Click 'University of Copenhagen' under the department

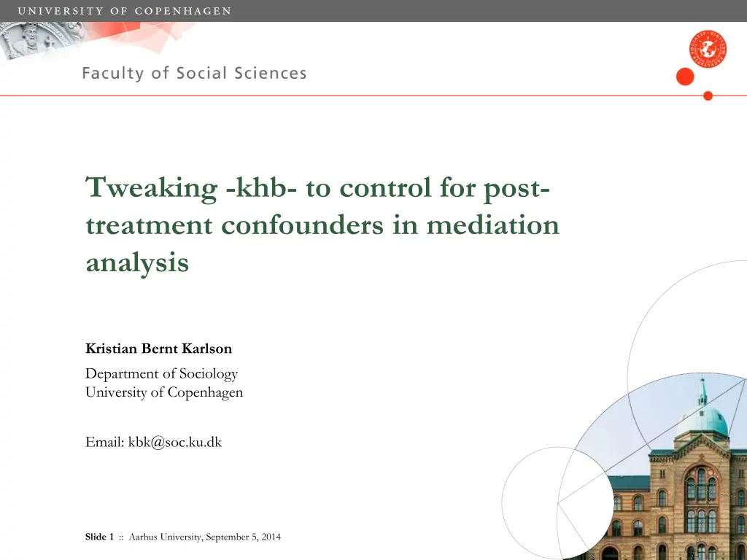[x=164, y=392]
